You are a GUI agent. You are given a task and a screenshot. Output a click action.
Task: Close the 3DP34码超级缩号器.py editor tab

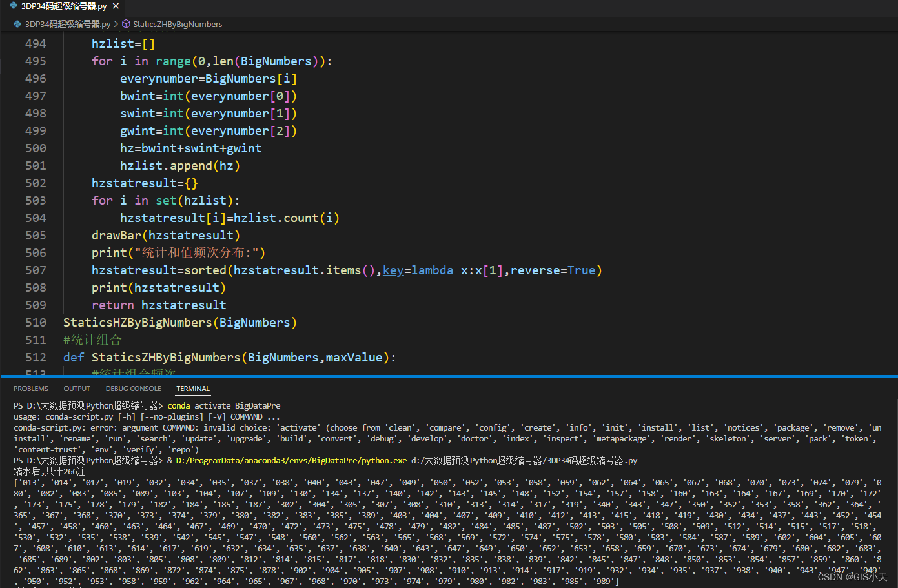click(x=116, y=6)
